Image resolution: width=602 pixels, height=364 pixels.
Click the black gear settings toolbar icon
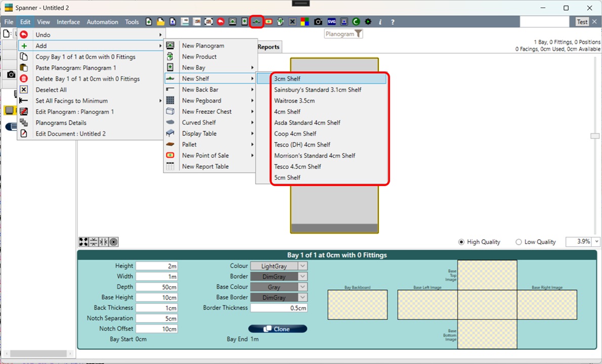pyautogui.click(x=368, y=22)
